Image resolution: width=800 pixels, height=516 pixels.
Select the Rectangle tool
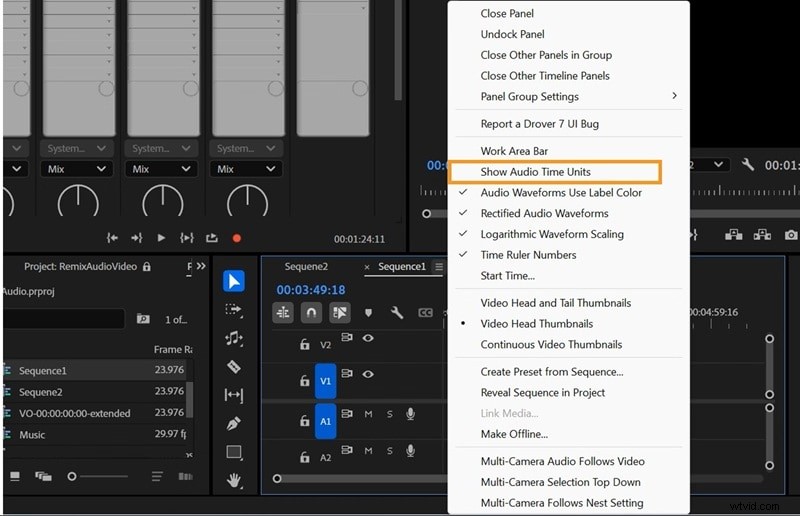tap(234, 452)
